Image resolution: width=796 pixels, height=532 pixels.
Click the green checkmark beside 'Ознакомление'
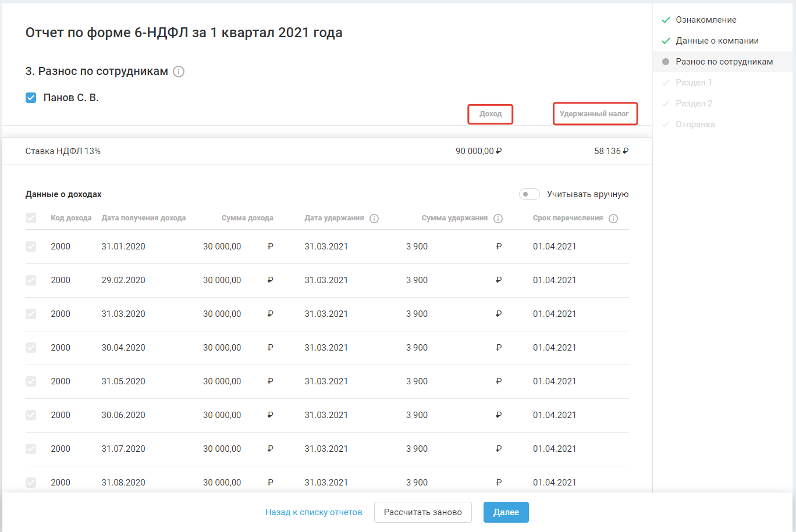click(666, 20)
